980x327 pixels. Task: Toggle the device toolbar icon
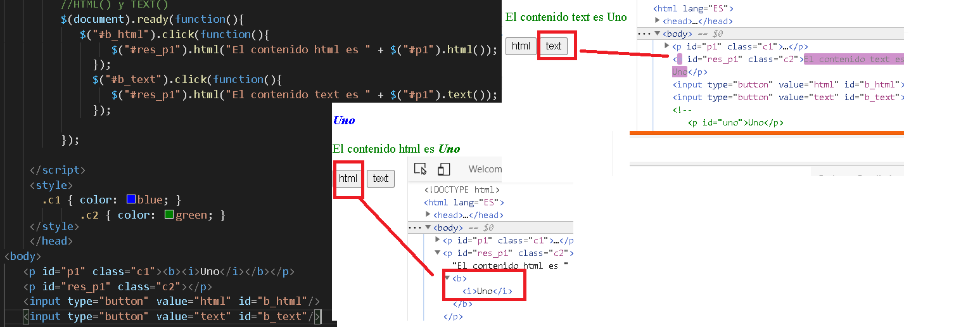click(x=443, y=169)
